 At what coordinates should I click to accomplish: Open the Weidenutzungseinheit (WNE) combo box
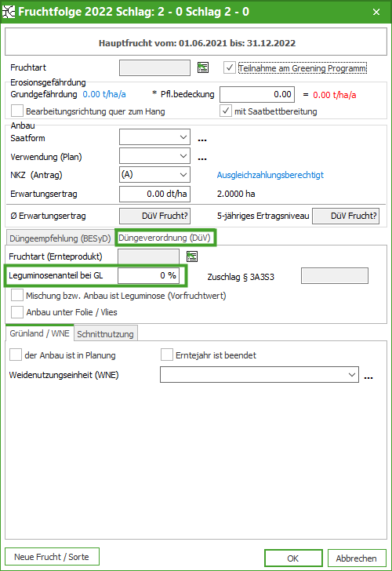[x=260, y=374]
